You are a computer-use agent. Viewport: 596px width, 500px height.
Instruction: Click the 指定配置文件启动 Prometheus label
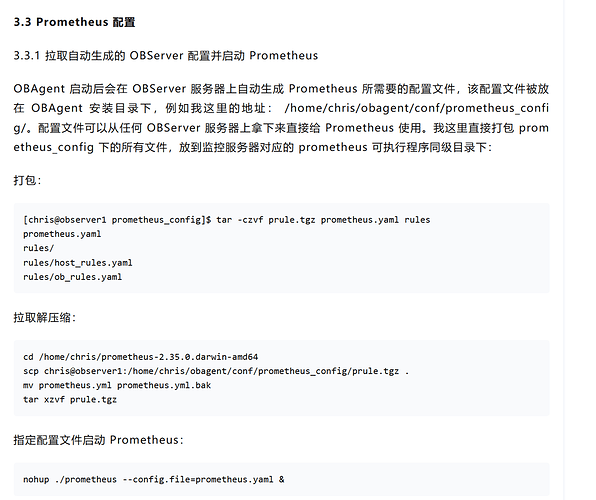coord(98,440)
